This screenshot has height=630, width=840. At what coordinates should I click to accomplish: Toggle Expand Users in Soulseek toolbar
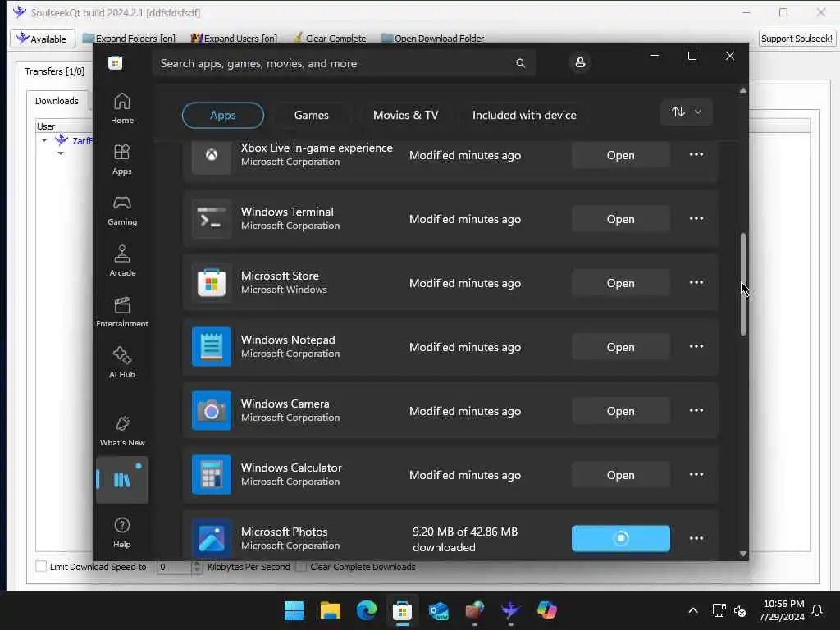coord(234,39)
